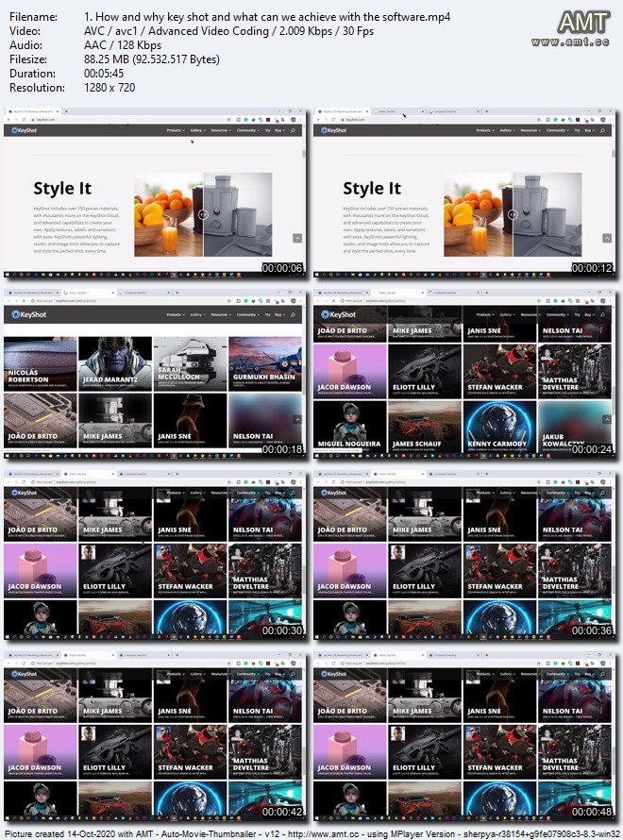The image size is (623, 840).
Task: Click the juicer comparison image in 00:00:12 frame
Action: 513,214
